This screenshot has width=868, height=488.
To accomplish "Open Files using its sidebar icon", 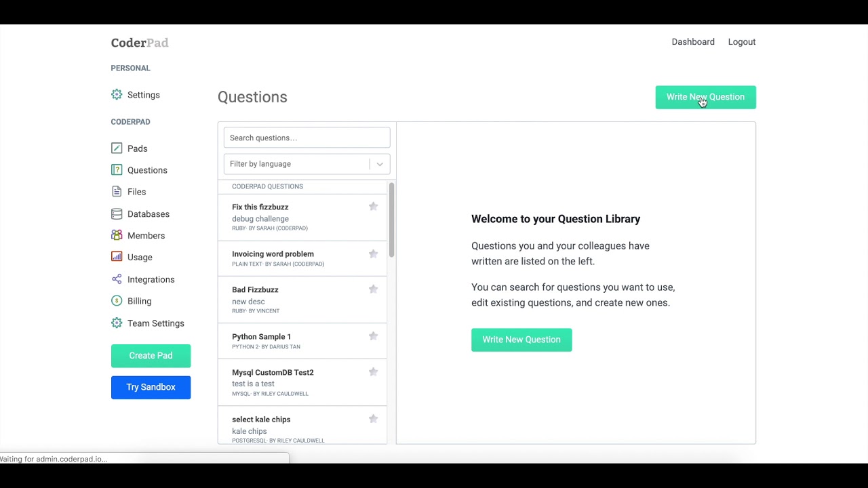I will click(x=117, y=192).
